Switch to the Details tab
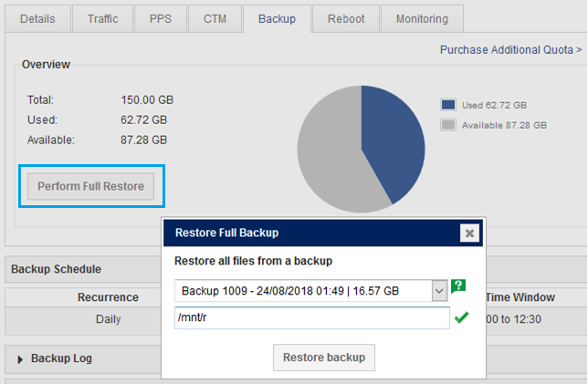 (x=37, y=18)
